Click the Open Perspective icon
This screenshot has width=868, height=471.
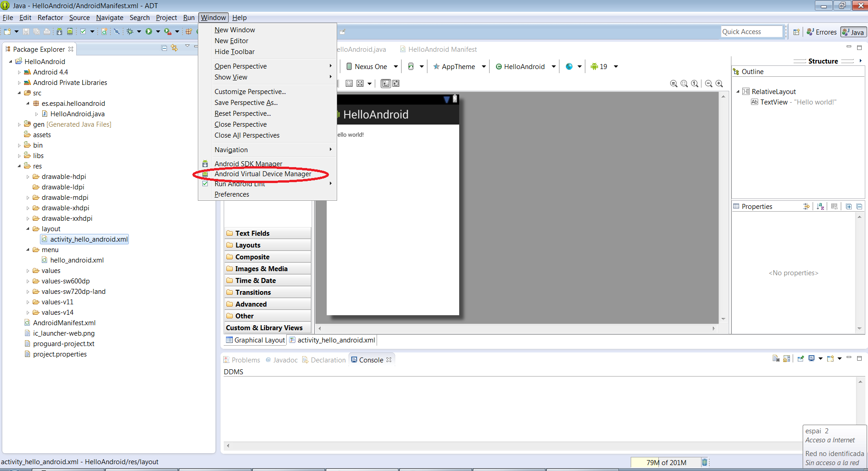coord(796,32)
